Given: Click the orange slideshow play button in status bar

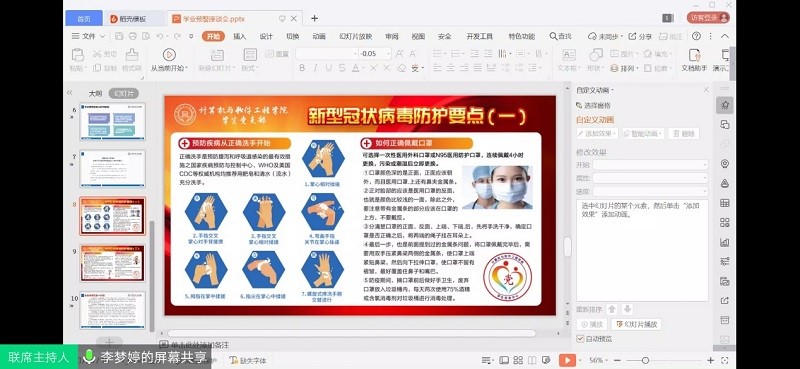Looking at the screenshot, I should 567,360.
